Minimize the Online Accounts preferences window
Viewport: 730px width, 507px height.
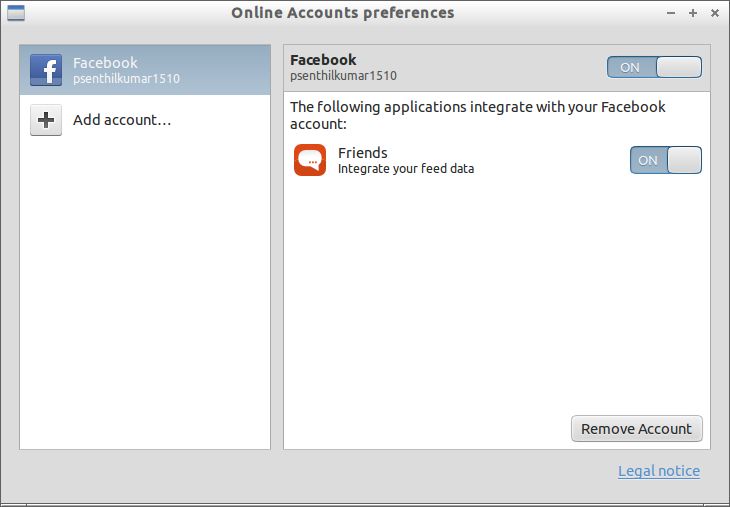[x=671, y=13]
